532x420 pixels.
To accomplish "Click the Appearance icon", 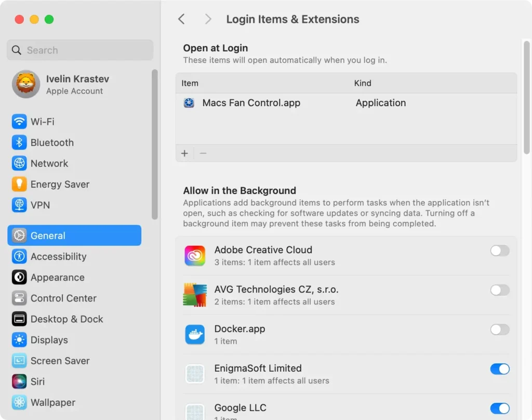I will (x=19, y=277).
